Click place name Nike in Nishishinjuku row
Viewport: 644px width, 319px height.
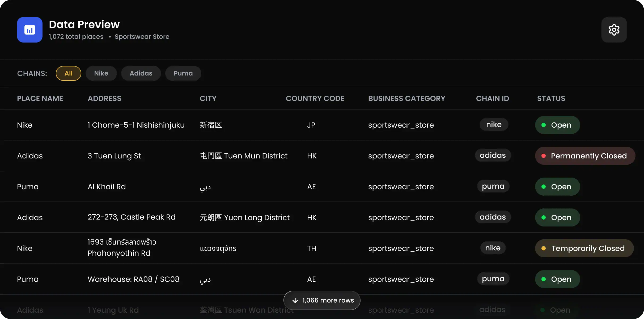pyautogui.click(x=25, y=125)
